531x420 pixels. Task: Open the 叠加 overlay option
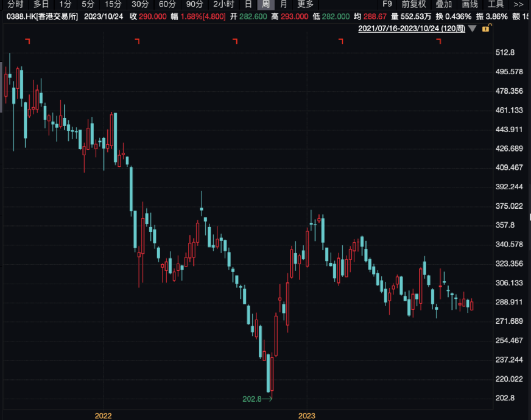tap(443, 4)
